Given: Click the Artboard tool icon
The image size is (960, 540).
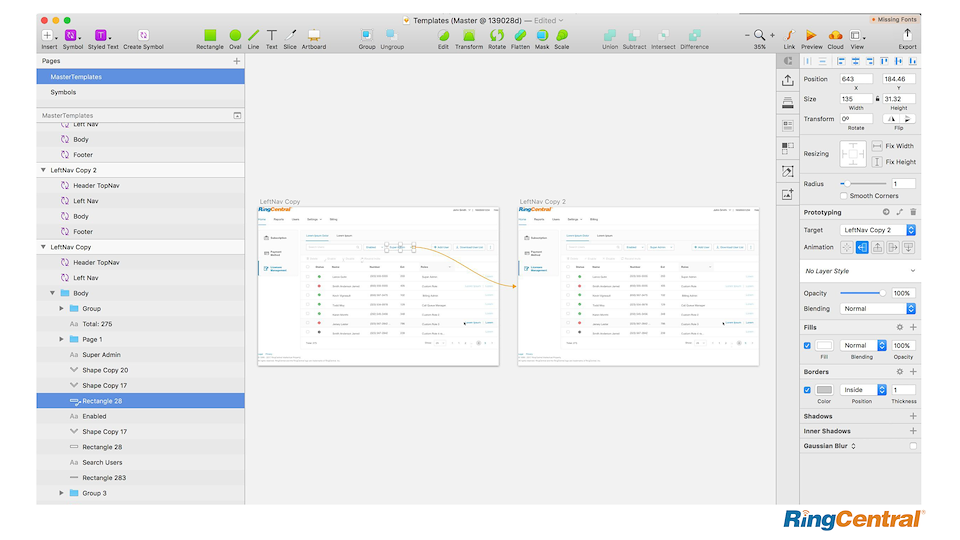Looking at the screenshot, I should pyautogui.click(x=314, y=36).
